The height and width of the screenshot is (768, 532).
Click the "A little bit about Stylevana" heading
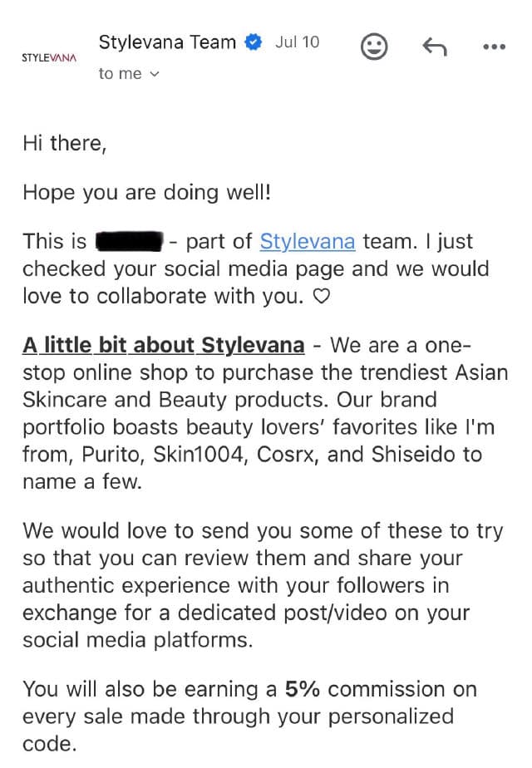164,345
